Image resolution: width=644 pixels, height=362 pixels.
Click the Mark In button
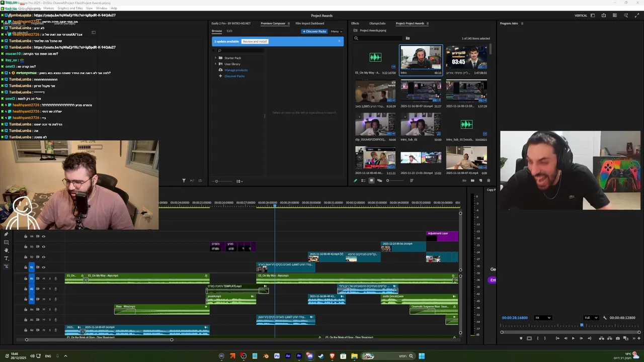point(538,338)
